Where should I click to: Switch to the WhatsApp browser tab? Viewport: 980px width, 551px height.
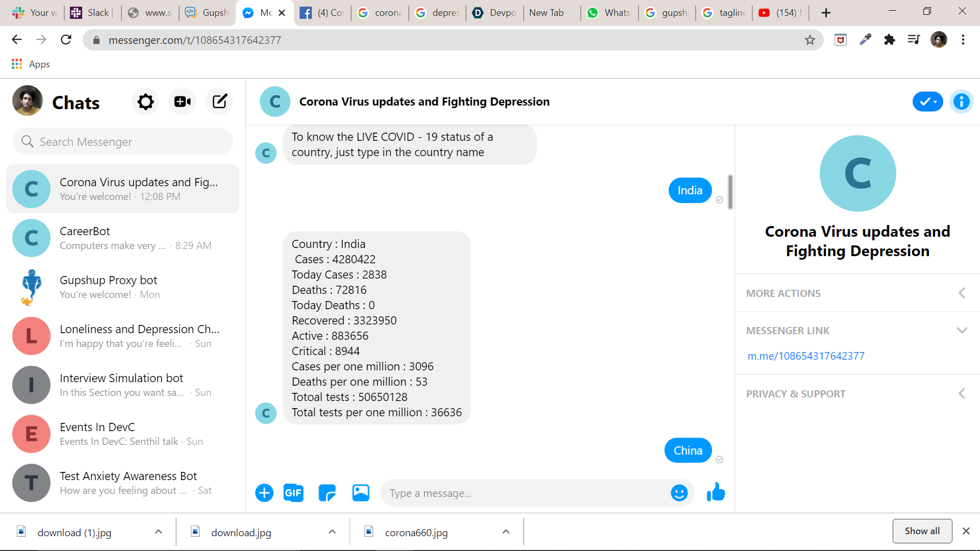coord(609,13)
